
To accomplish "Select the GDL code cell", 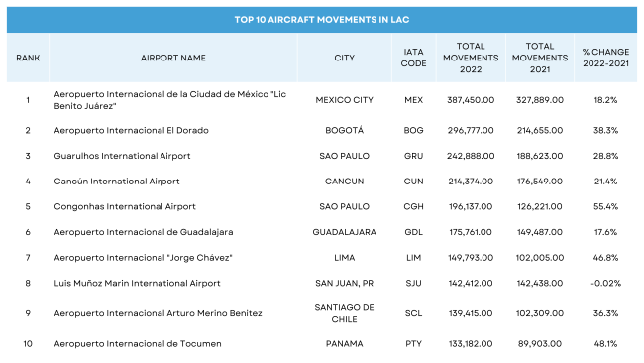I will (413, 232).
